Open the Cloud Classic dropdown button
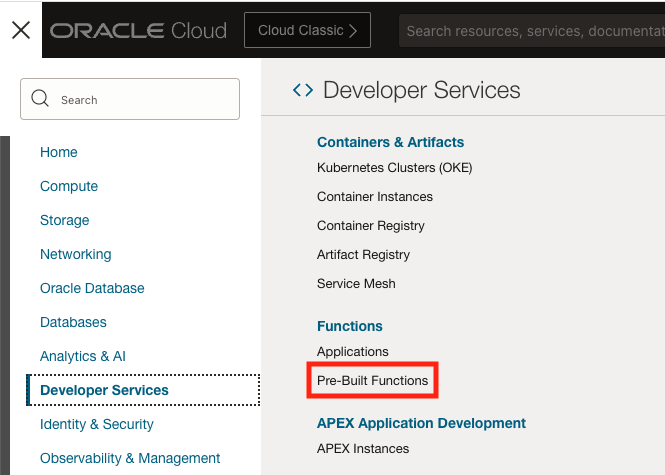 coord(307,30)
